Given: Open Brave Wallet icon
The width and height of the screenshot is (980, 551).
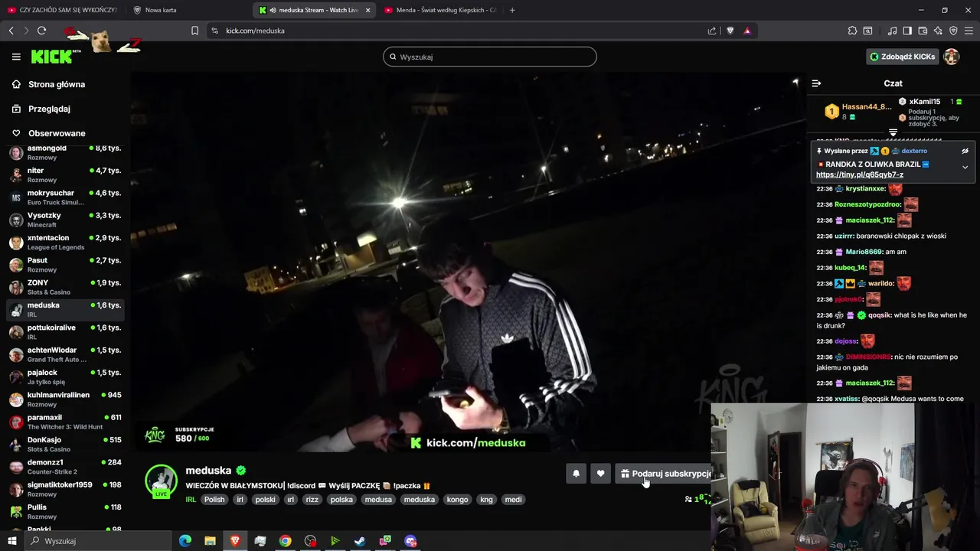Looking at the screenshot, I should (x=923, y=31).
